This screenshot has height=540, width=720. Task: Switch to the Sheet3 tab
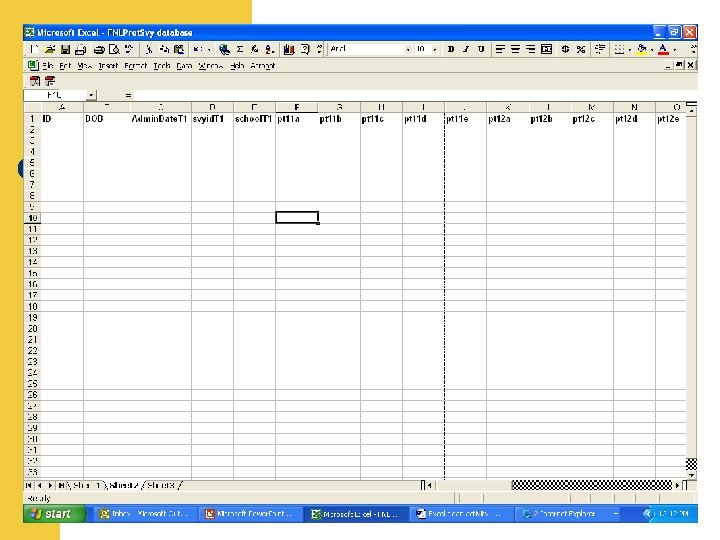click(x=161, y=485)
